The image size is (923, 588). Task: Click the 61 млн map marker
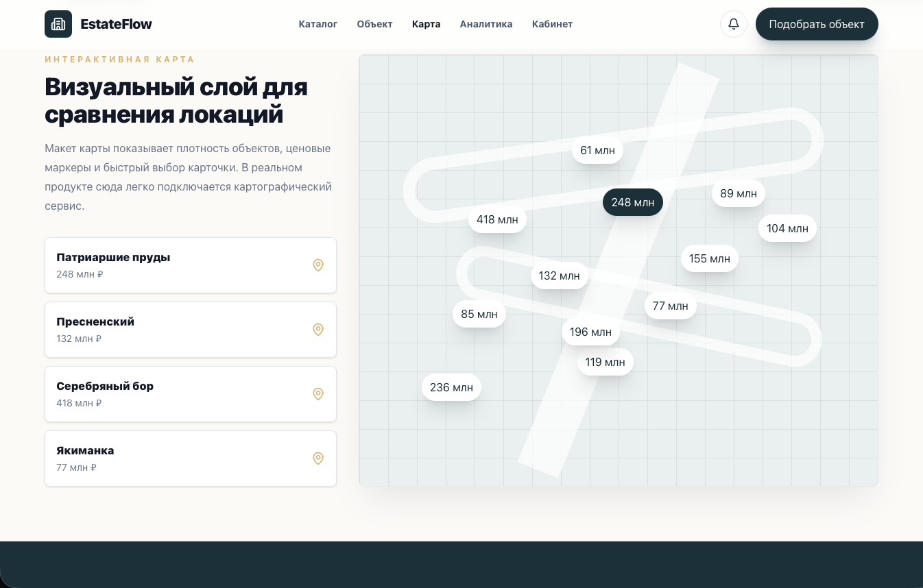[x=597, y=150]
